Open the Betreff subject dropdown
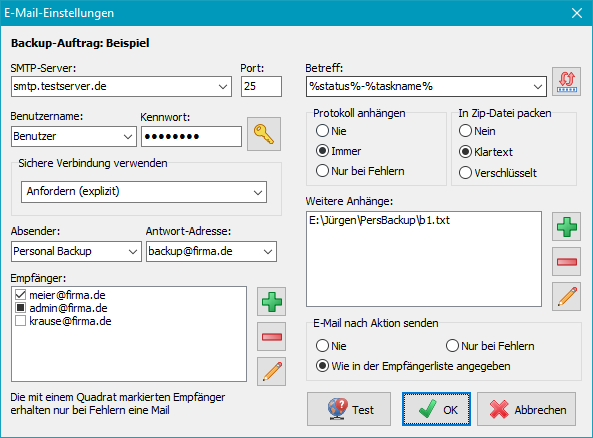This screenshot has width=593, height=438. pyautogui.click(x=537, y=87)
